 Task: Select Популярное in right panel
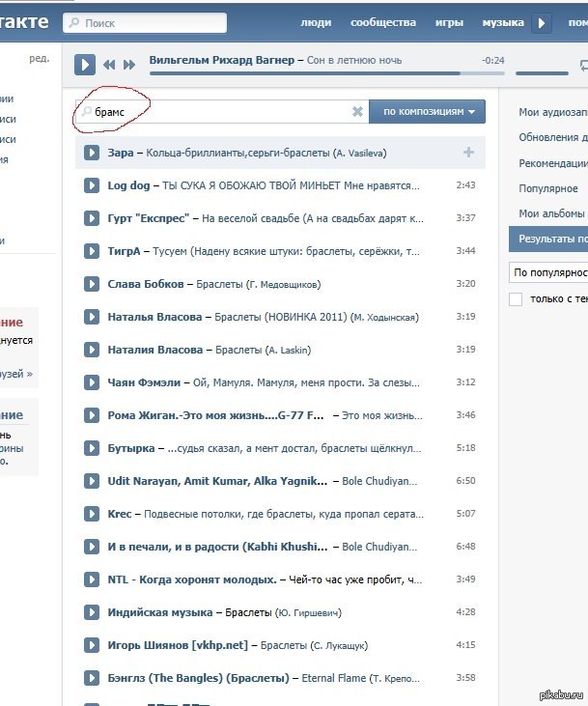548,188
